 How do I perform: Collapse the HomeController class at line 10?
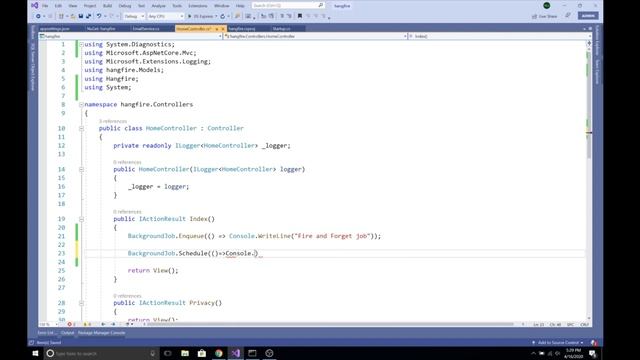[x=81, y=128]
